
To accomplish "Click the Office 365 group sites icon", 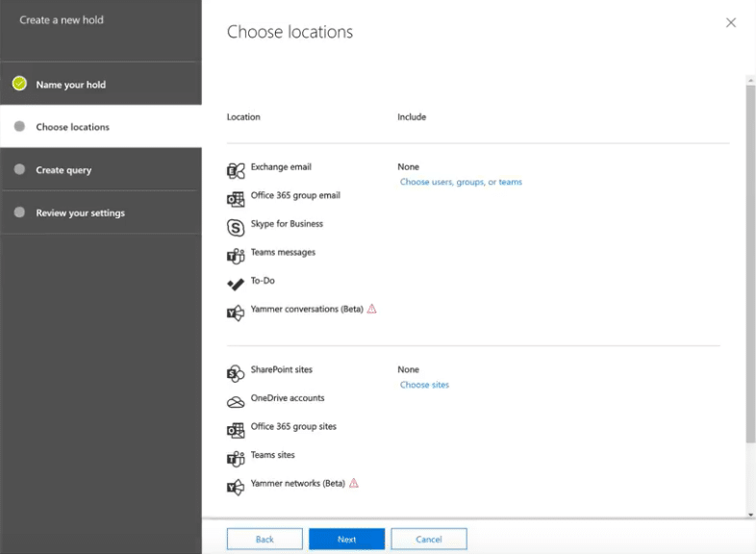I will (x=236, y=430).
